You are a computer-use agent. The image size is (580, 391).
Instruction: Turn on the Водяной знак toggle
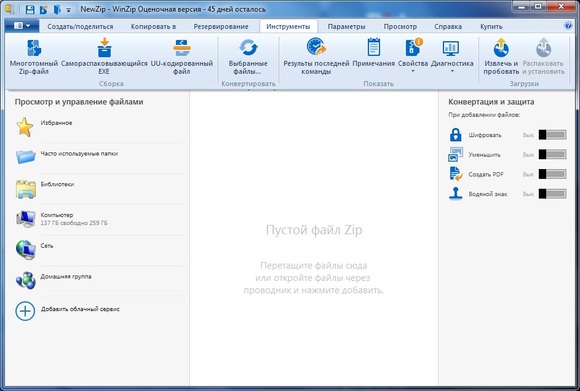pyautogui.click(x=552, y=193)
